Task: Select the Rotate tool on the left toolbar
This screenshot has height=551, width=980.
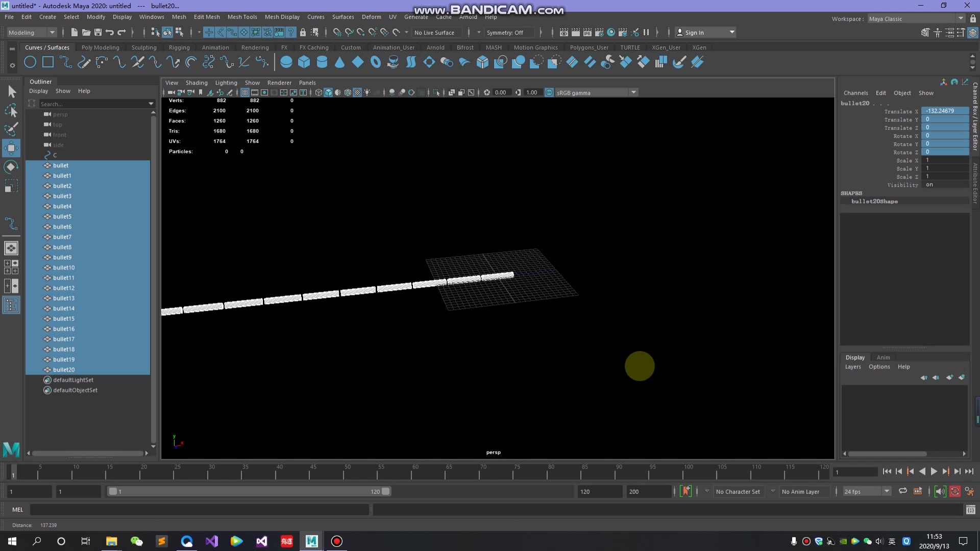Action: click(x=11, y=167)
